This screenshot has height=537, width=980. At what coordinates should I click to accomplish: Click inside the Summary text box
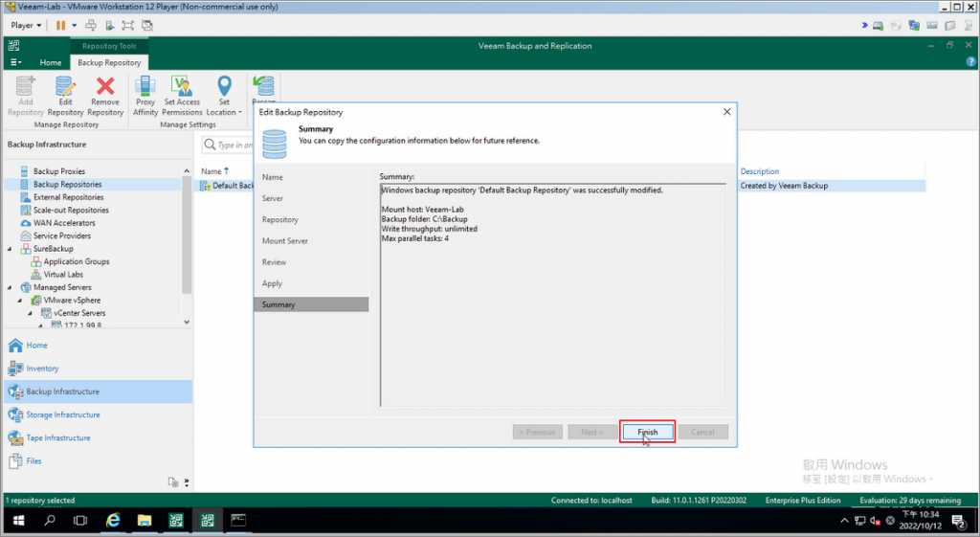553,295
